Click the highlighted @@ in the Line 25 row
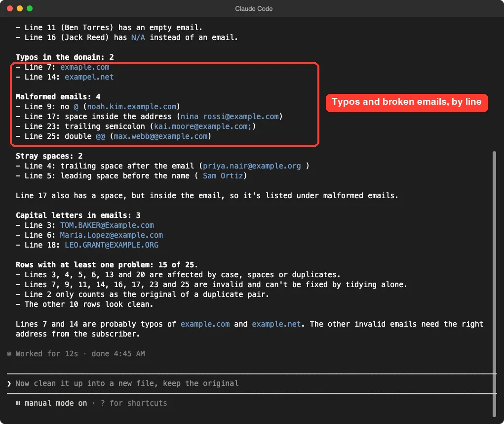504x424 pixels. [101, 136]
